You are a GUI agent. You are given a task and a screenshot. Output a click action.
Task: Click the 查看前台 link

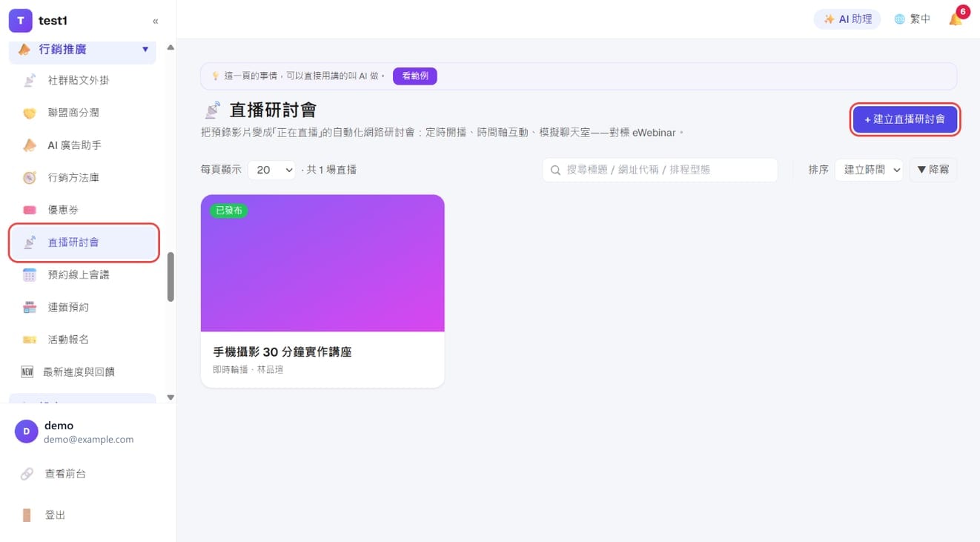pyautogui.click(x=65, y=474)
